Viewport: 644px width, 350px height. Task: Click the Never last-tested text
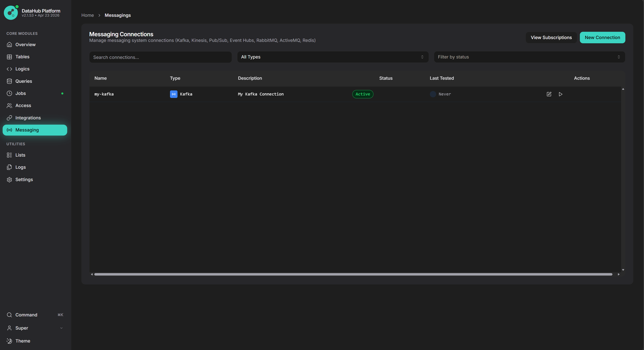445,94
